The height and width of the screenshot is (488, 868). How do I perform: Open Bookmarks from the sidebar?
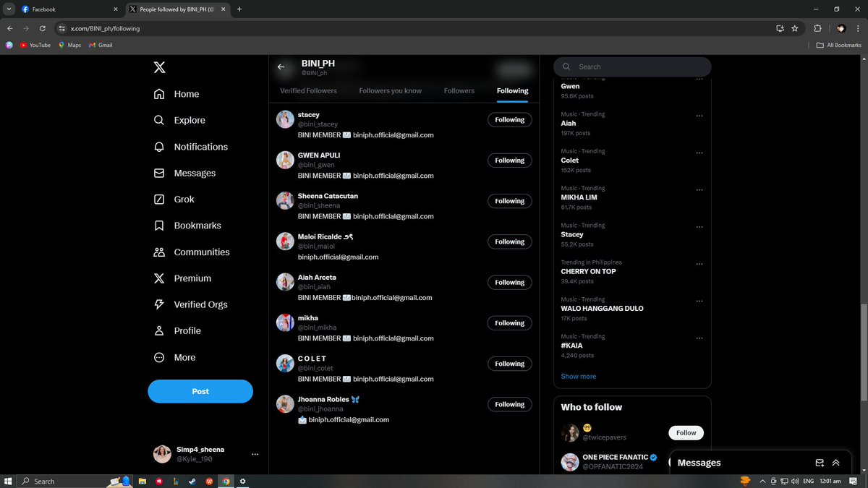[187, 226]
